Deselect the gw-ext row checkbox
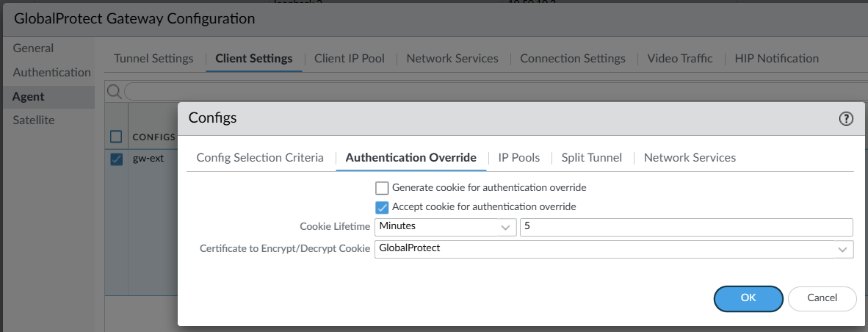The width and height of the screenshot is (868, 332). point(116,159)
